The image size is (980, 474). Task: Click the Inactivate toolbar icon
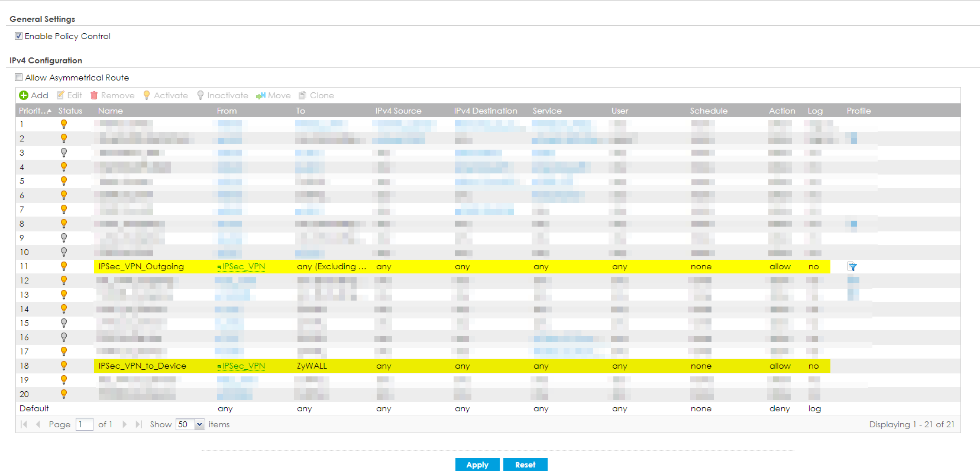click(x=200, y=95)
